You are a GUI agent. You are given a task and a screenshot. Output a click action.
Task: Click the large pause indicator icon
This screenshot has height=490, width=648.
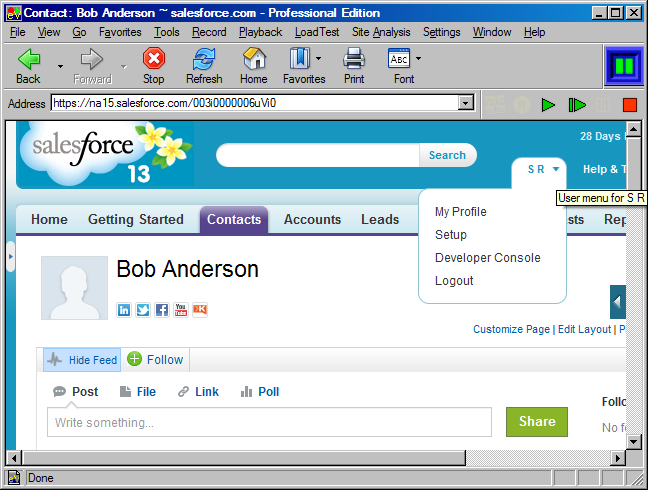point(624,66)
